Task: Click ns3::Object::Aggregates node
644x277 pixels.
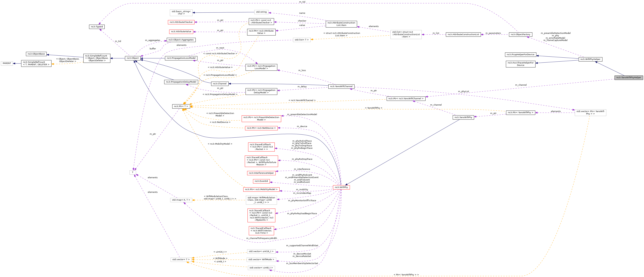Action: [x=181, y=40]
